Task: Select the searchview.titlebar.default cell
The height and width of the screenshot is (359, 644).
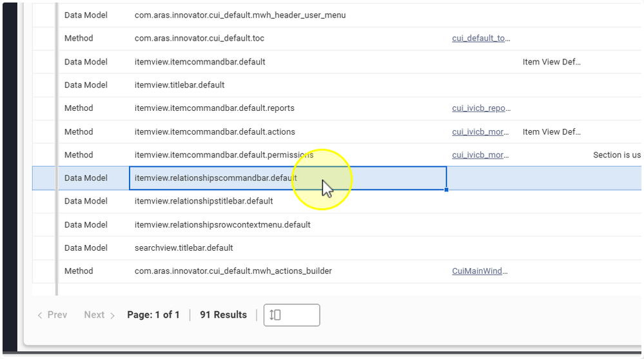Action: (x=184, y=247)
